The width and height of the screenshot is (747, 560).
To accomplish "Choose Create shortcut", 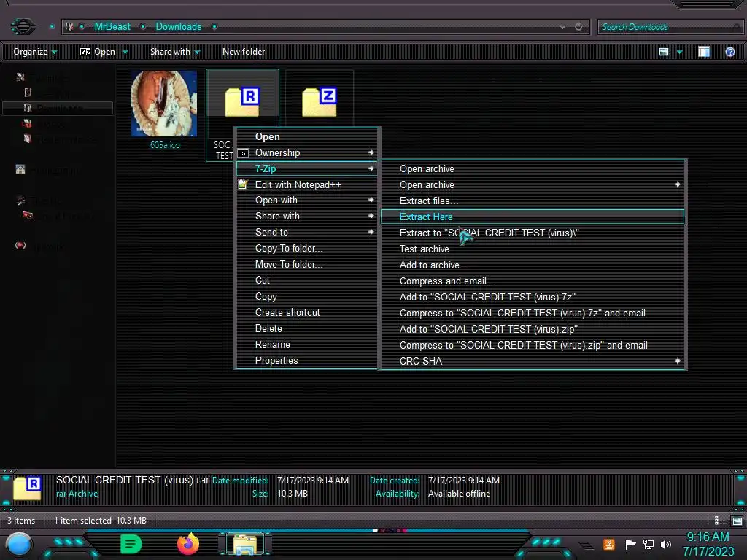I will tap(307, 312).
